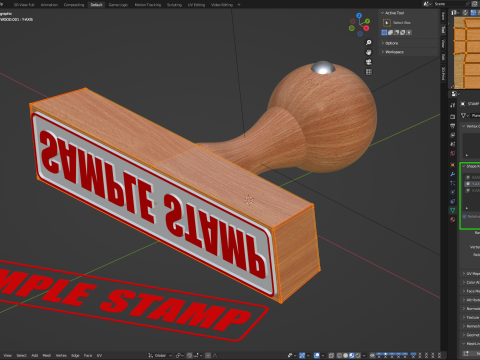
Task: Open the Global transform orientation dropdown
Action: click(160, 355)
